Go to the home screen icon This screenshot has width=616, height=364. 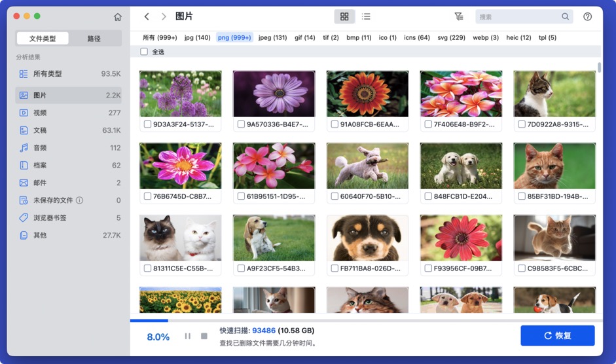pyautogui.click(x=117, y=17)
